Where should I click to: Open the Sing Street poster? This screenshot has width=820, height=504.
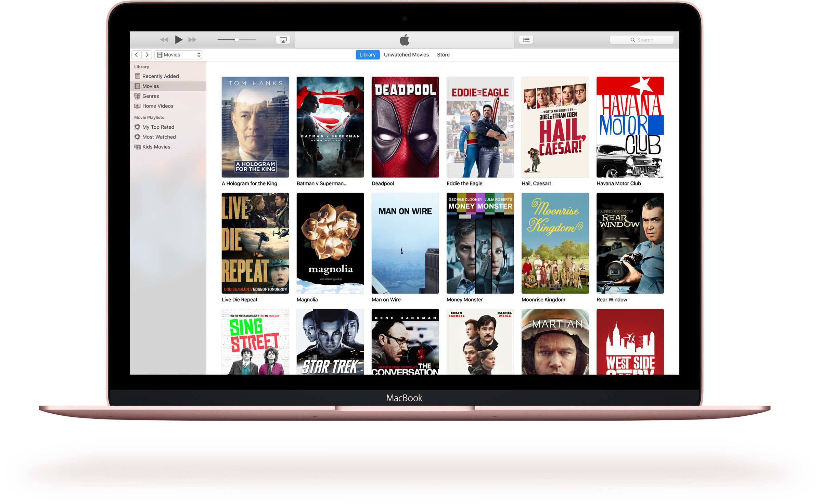[255, 342]
